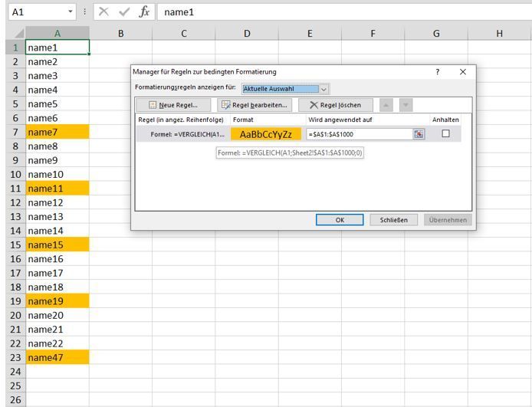Click the confirm checkmark icon in formula bar
532x407 pixels.
pos(124,12)
